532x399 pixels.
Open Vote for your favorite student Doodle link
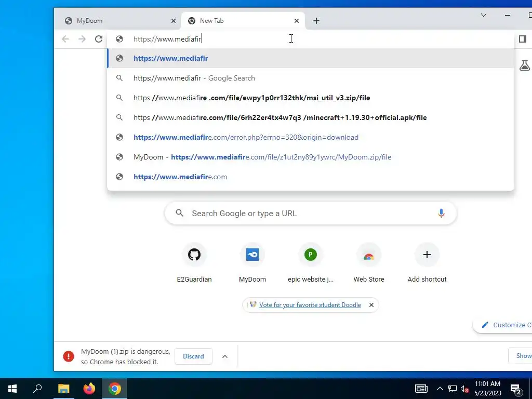click(x=310, y=305)
